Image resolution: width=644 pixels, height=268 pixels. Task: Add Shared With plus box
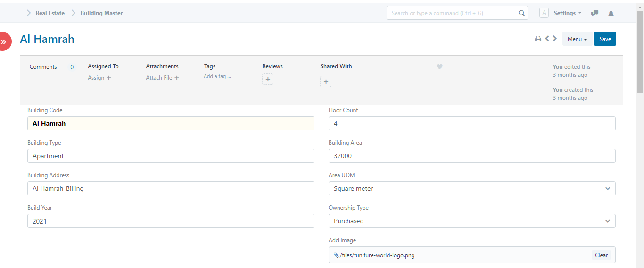pos(326,82)
